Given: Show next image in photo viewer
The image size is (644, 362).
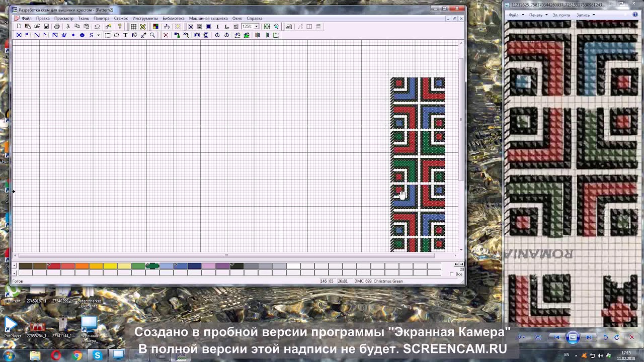Looking at the screenshot, I should [589, 337].
